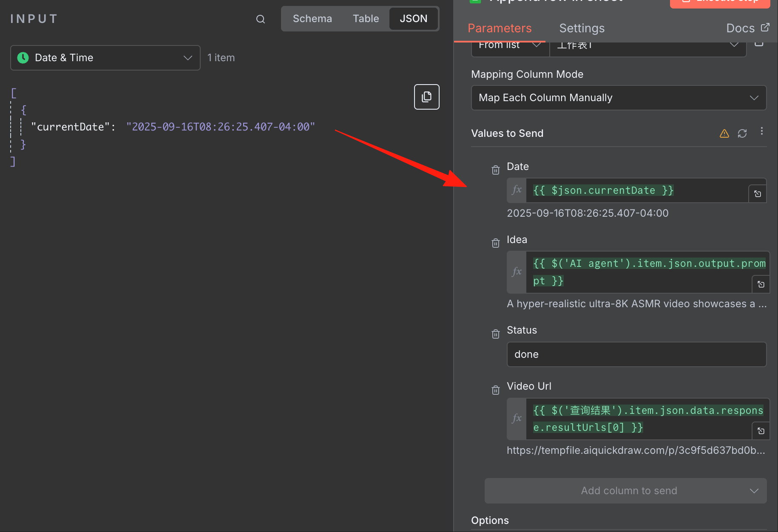Image resolution: width=778 pixels, height=532 pixels.
Task: Click the Date result preview 2025-09-16T08:26:25
Action: point(588,213)
